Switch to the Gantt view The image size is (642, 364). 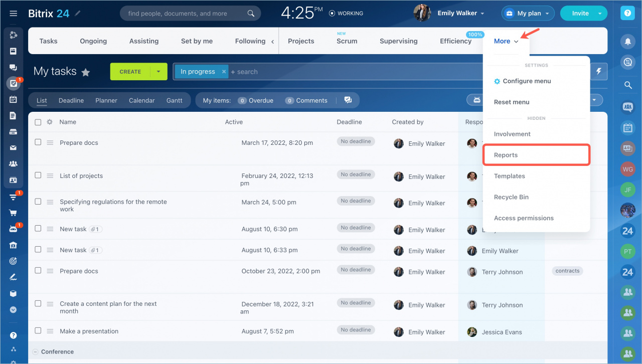tap(175, 100)
